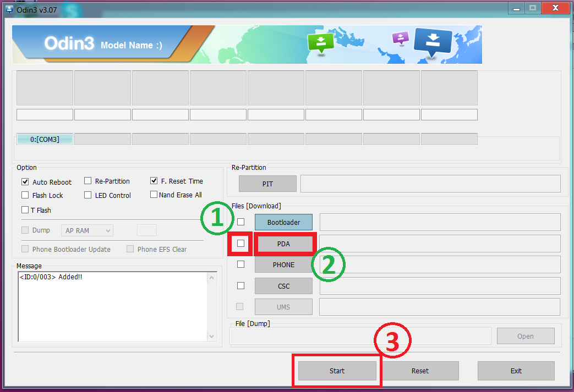The height and width of the screenshot is (392, 574).
Task: Click the PIT button
Action: [x=267, y=184]
